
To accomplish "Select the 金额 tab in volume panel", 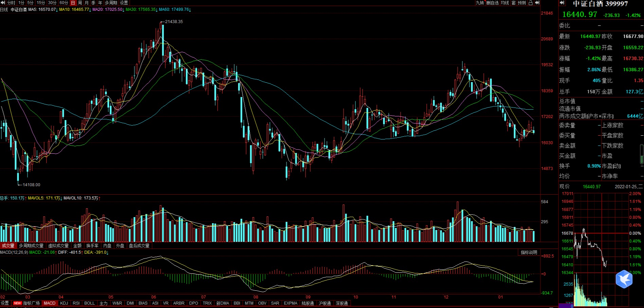I will [77, 246].
